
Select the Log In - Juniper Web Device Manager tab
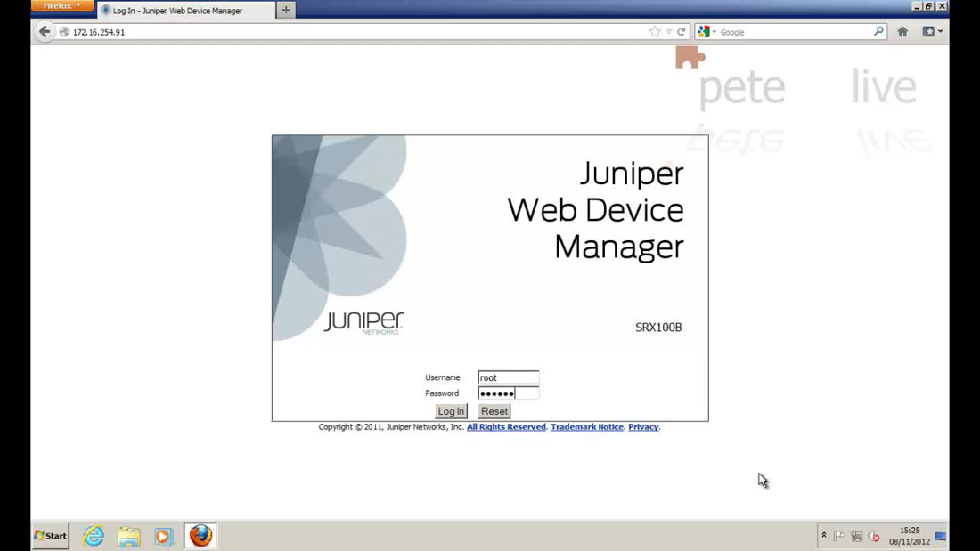[x=185, y=11]
